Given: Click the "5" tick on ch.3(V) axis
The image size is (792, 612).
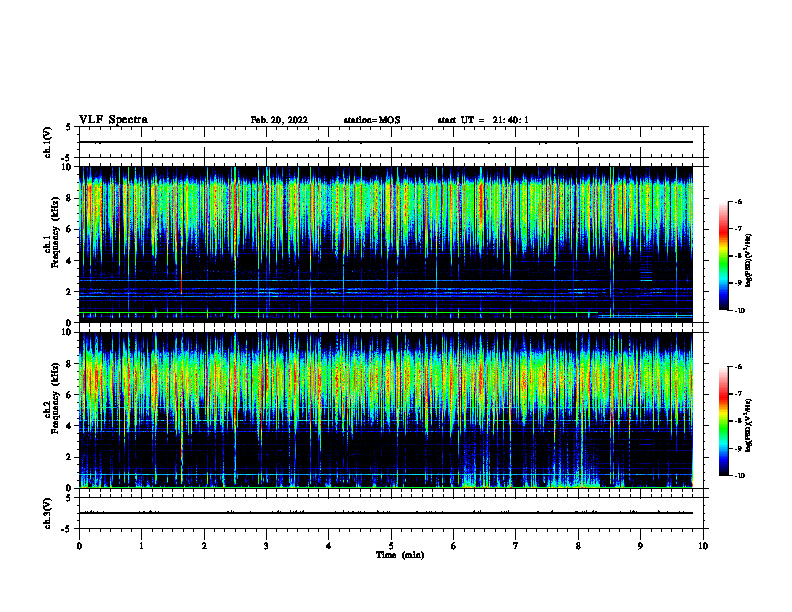Looking at the screenshot, I should (x=70, y=498).
